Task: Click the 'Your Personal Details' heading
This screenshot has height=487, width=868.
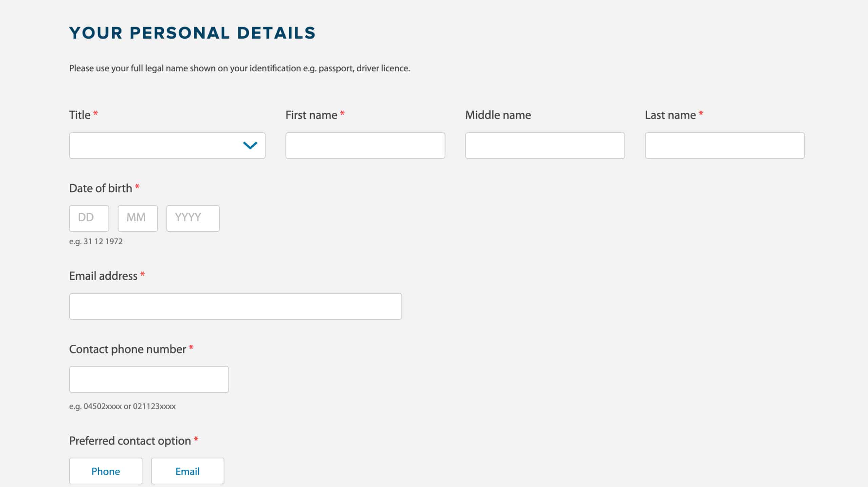Action: point(192,33)
